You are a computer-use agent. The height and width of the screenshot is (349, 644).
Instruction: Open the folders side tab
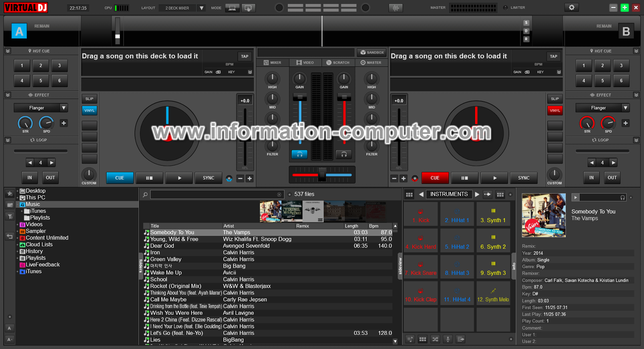click(140, 266)
